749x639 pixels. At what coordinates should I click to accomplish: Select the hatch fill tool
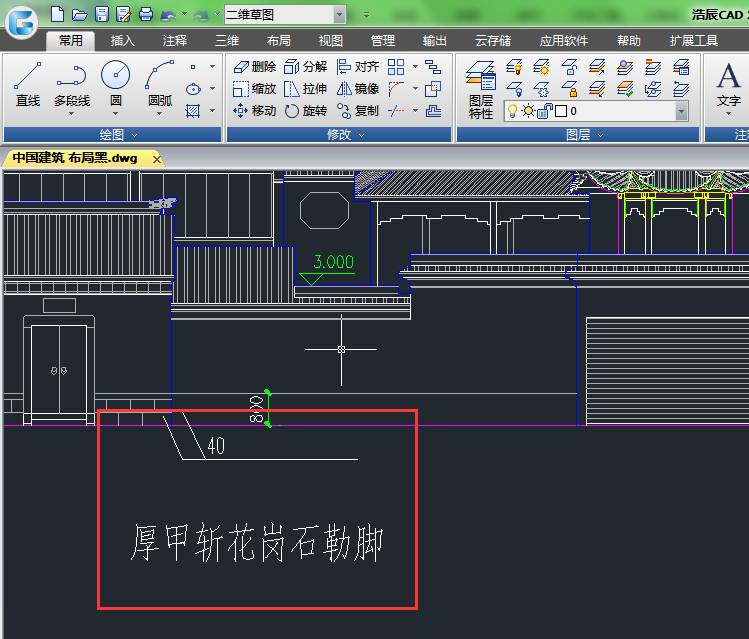tap(193, 111)
